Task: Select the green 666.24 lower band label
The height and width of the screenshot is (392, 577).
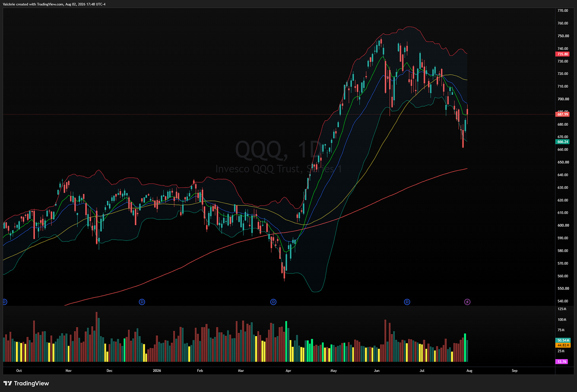Action: coord(563,142)
